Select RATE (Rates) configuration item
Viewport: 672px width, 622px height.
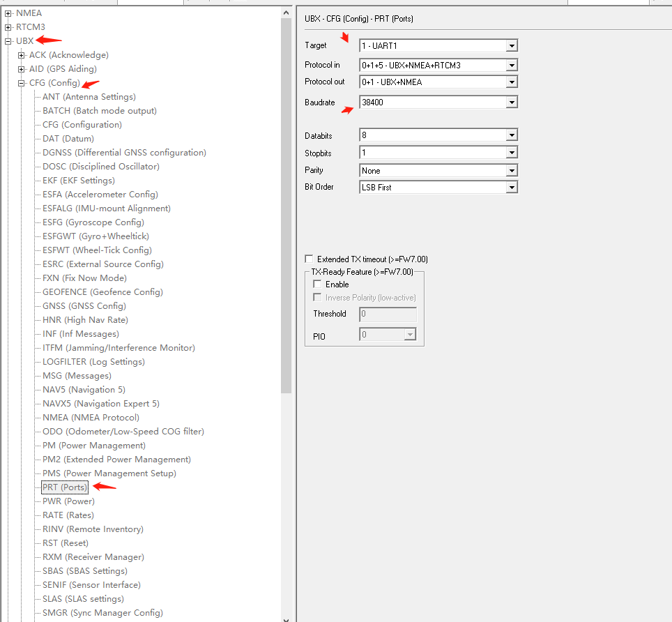(x=77, y=515)
